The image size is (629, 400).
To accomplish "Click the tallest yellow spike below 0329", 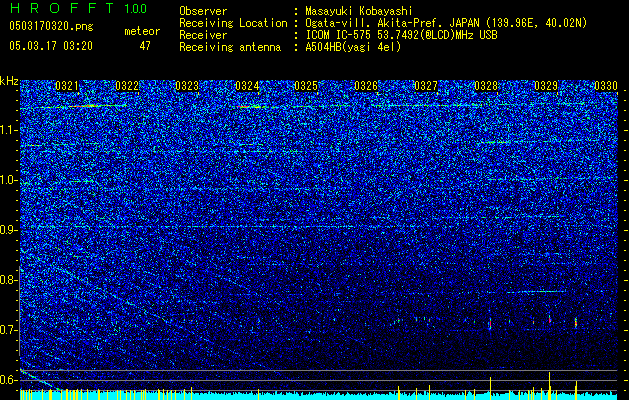I will pyautogui.click(x=550, y=385).
